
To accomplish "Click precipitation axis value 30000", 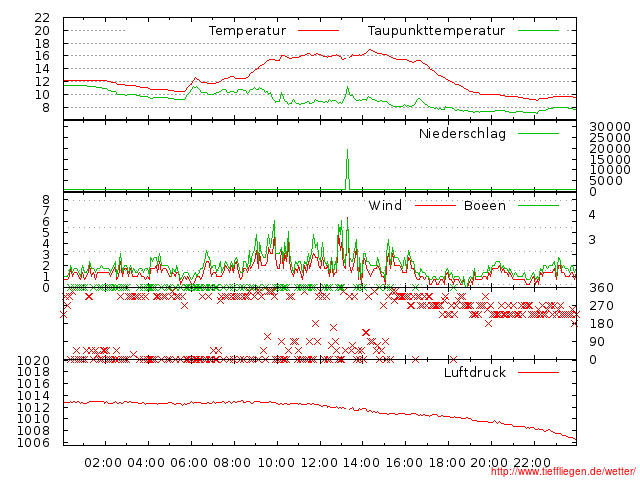I will click(610, 127).
